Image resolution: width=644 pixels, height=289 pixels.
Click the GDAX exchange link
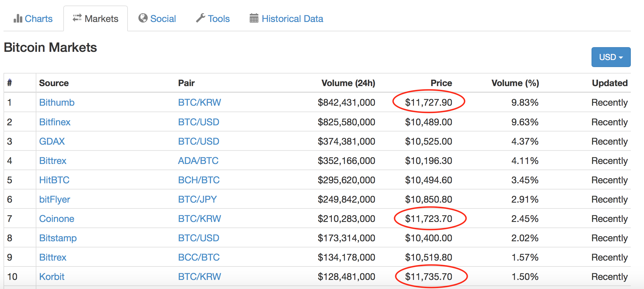pyautogui.click(x=52, y=141)
